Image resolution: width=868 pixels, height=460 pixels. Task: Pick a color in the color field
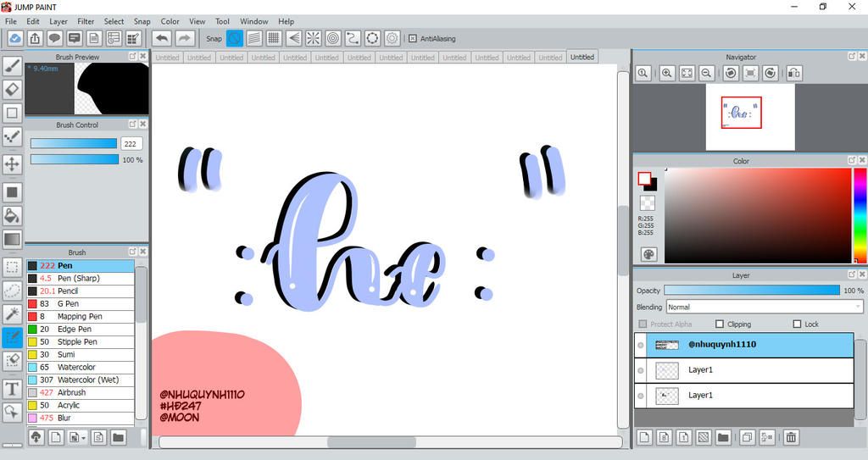tap(758, 215)
